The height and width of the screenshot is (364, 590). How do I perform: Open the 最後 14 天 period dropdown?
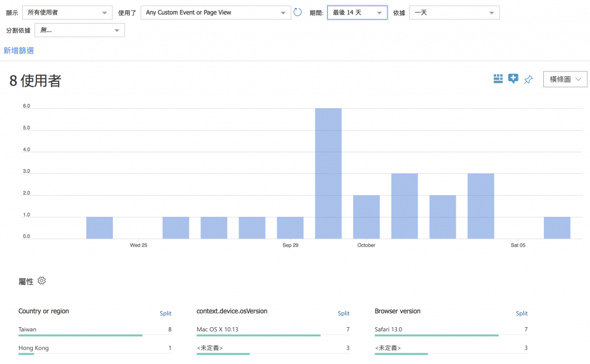point(357,13)
